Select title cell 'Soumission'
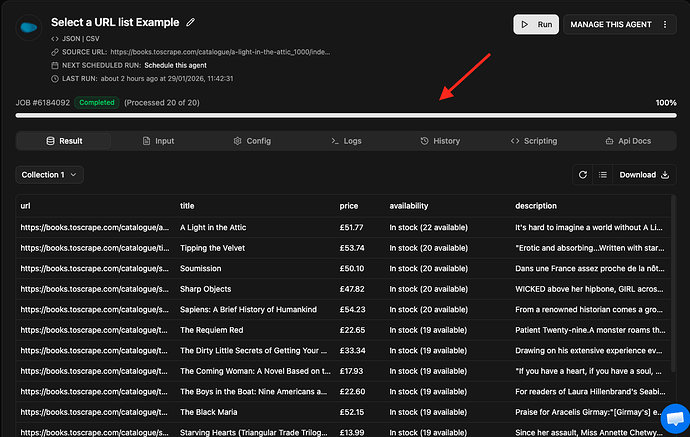This screenshot has width=690, height=437. (201, 268)
